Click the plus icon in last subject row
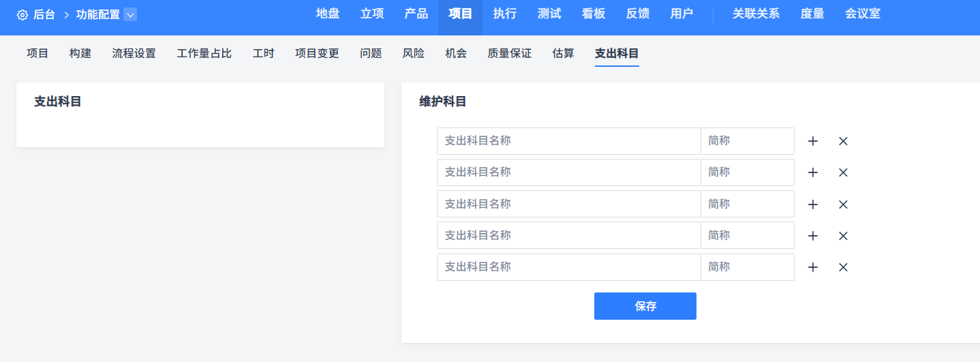The width and height of the screenshot is (980, 362). click(x=812, y=267)
